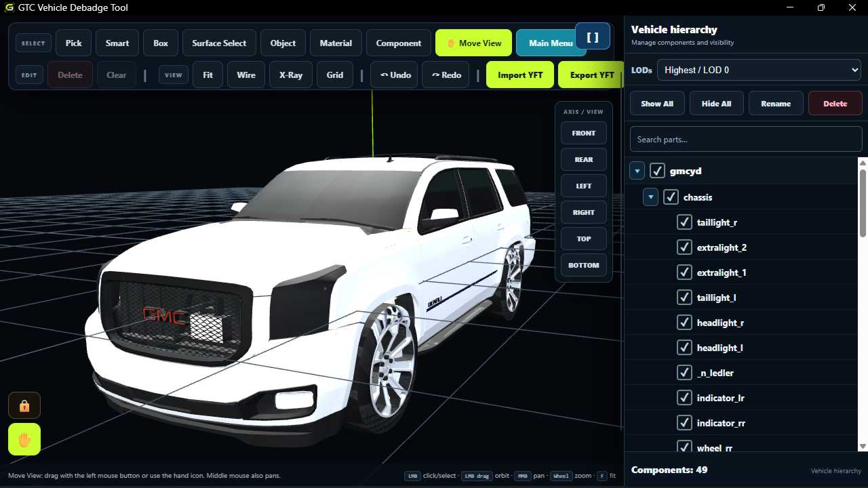
Task: Select the Pick tool
Action: point(73,43)
